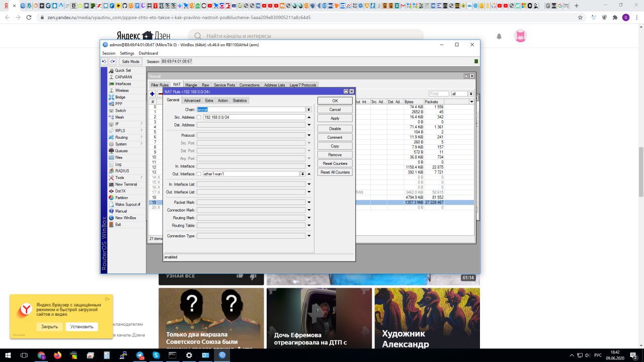Viewport: 644px width, 362px height.
Task: Open Bridge in the WinBox sidebar
Action: tap(120, 97)
